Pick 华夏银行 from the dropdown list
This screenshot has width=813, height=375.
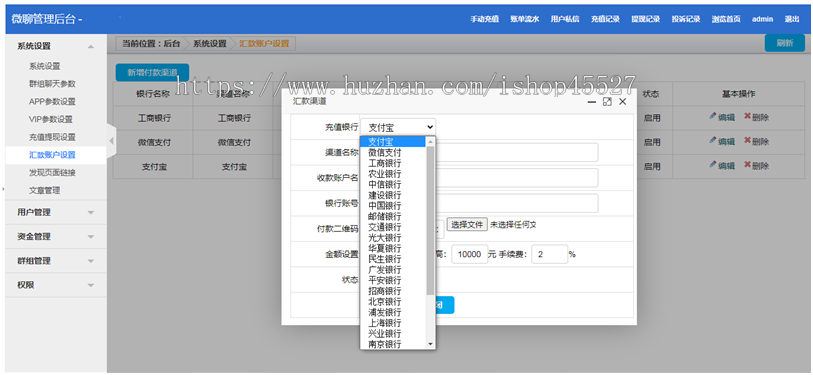393,248
